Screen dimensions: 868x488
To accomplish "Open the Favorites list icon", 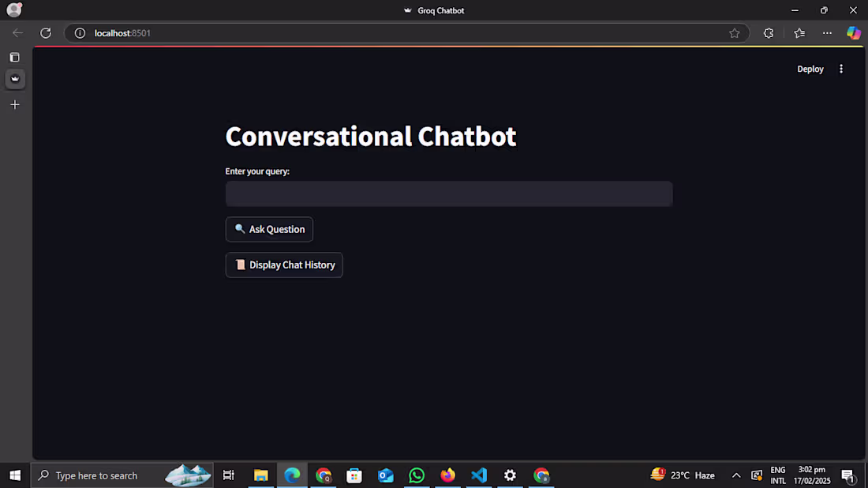I will coord(799,32).
